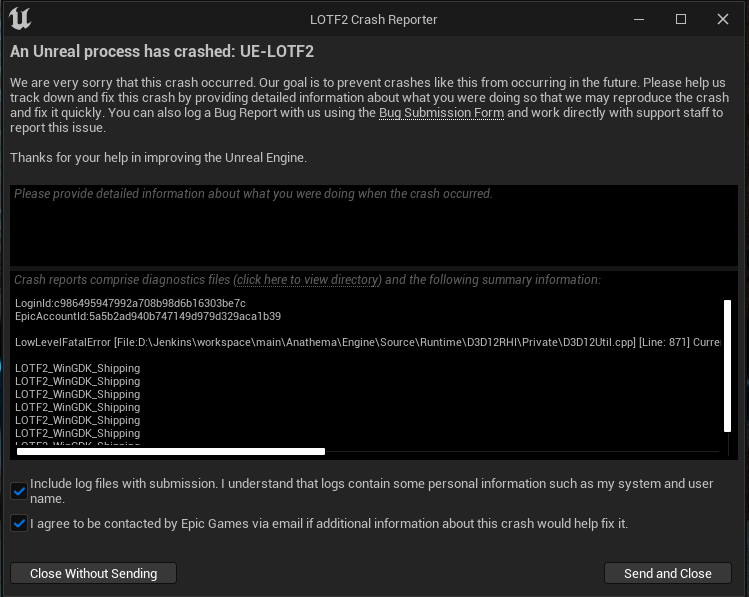The image size is (749, 597).
Task: Click the vertical scrollbar thumb in summary
Action: (x=727, y=365)
